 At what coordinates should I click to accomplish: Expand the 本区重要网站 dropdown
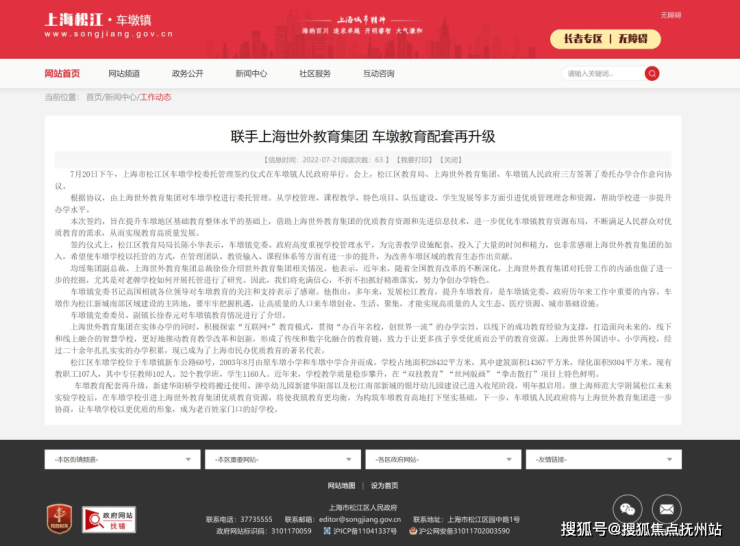click(x=283, y=459)
